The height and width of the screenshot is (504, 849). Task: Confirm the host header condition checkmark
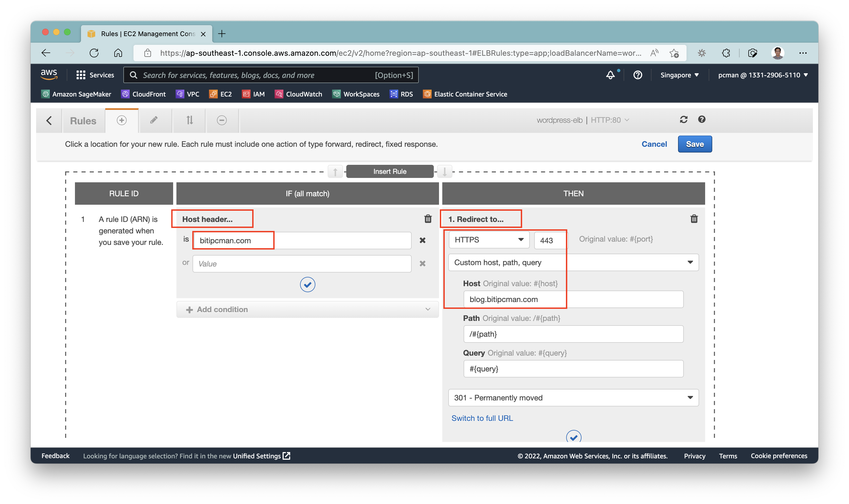click(x=307, y=285)
